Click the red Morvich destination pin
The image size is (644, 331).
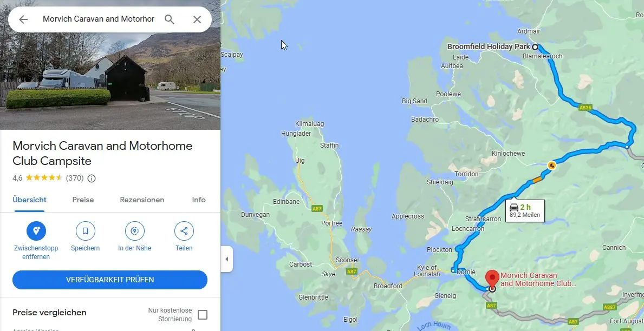point(492,279)
